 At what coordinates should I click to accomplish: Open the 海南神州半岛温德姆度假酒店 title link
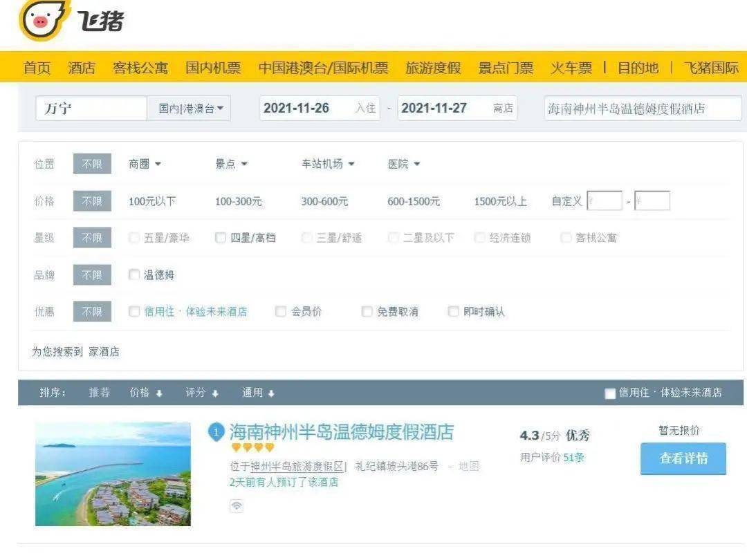click(x=341, y=432)
